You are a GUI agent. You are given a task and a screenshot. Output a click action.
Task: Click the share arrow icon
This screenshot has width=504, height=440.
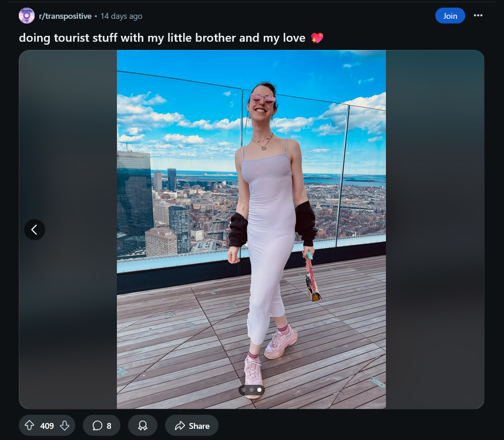180,425
